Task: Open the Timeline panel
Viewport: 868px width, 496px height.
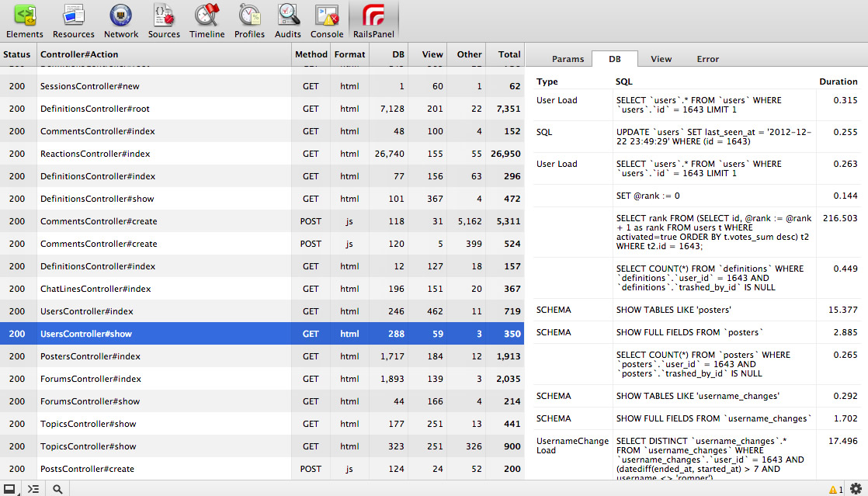Action: pyautogui.click(x=207, y=20)
